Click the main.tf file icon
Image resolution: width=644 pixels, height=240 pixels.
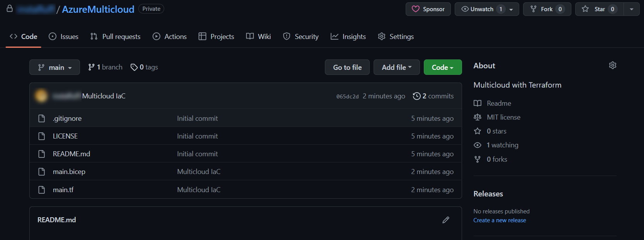pos(42,189)
